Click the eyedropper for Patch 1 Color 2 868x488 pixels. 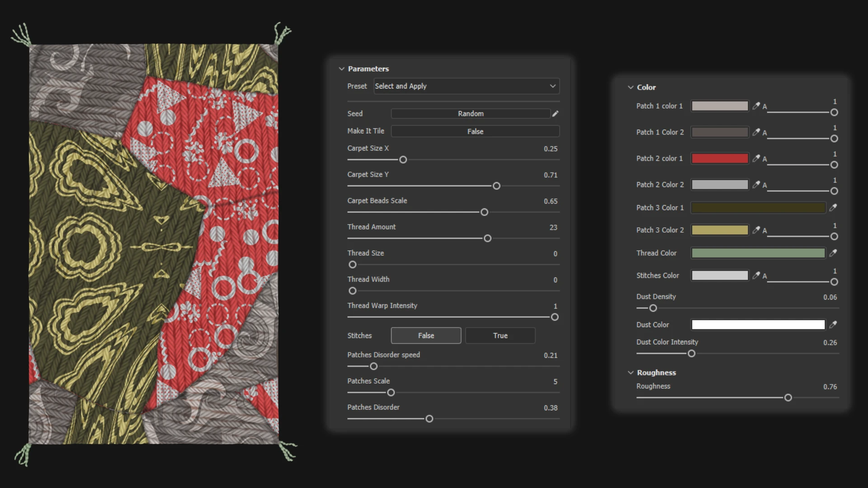pos(756,132)
